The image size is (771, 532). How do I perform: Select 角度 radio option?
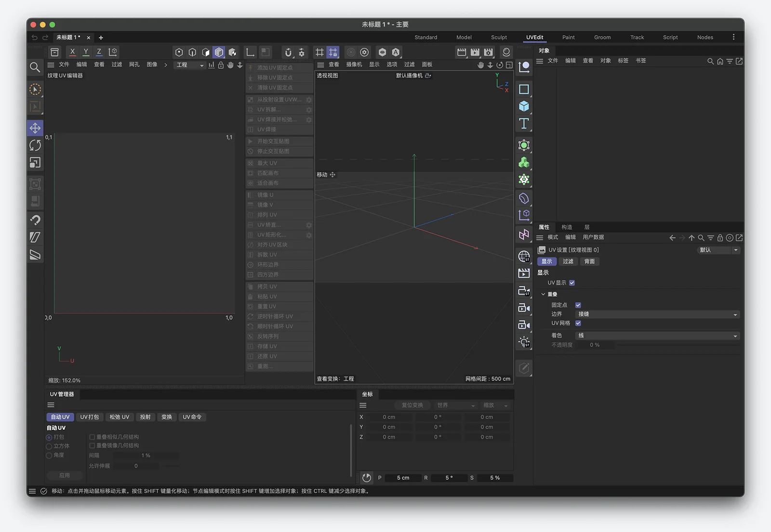49,455
